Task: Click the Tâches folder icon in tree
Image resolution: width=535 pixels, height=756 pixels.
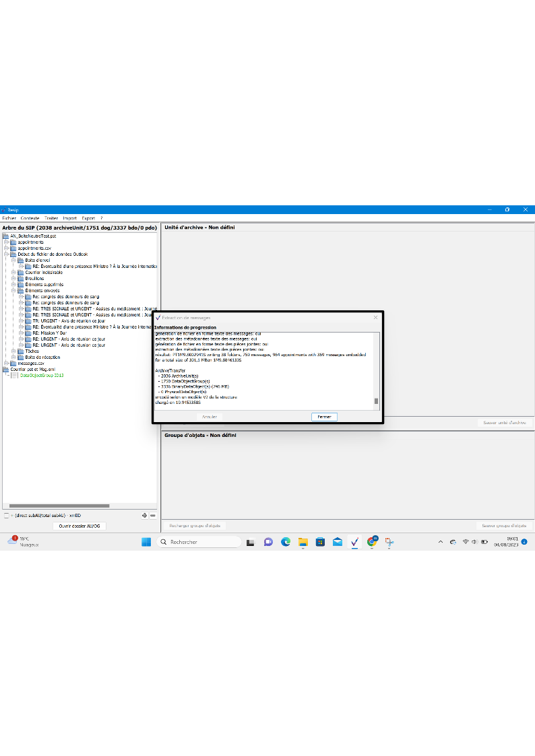Action: [21, 351]
